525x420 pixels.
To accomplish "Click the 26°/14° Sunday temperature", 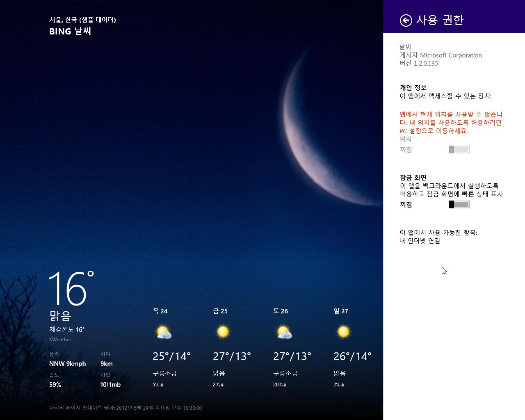I will point(352,356).
